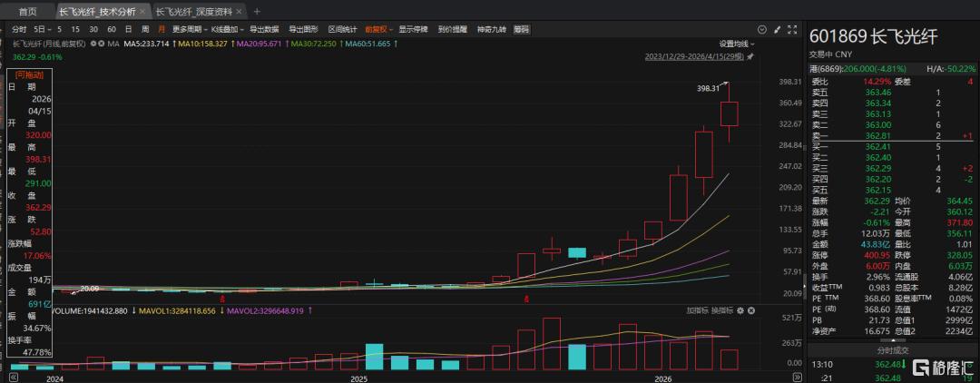The height and width of the screenshot is (383, 980).
Task: Click the 2025 time axis label
Action: coord(358,378)
